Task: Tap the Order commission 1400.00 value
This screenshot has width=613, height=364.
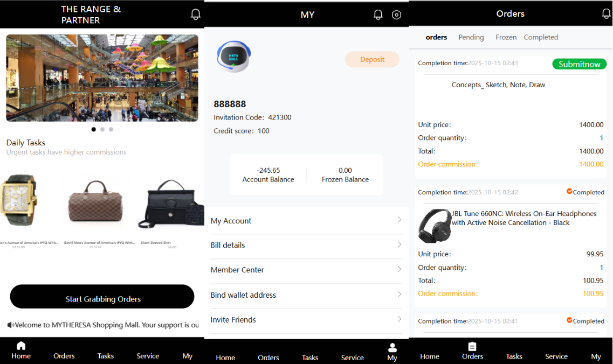Action: coord(591,164)
